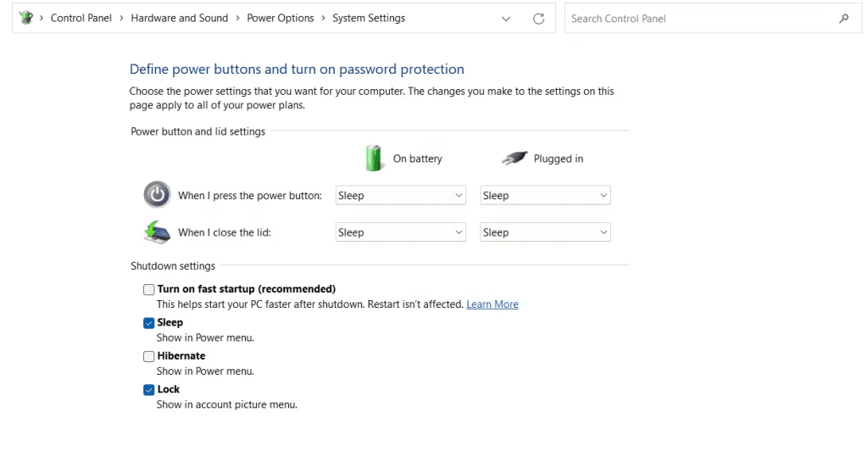Uncheck the Sleep checkbox
Image resolution: width=868 pixels, height=452 pixels.
click(x=149, y=322)
